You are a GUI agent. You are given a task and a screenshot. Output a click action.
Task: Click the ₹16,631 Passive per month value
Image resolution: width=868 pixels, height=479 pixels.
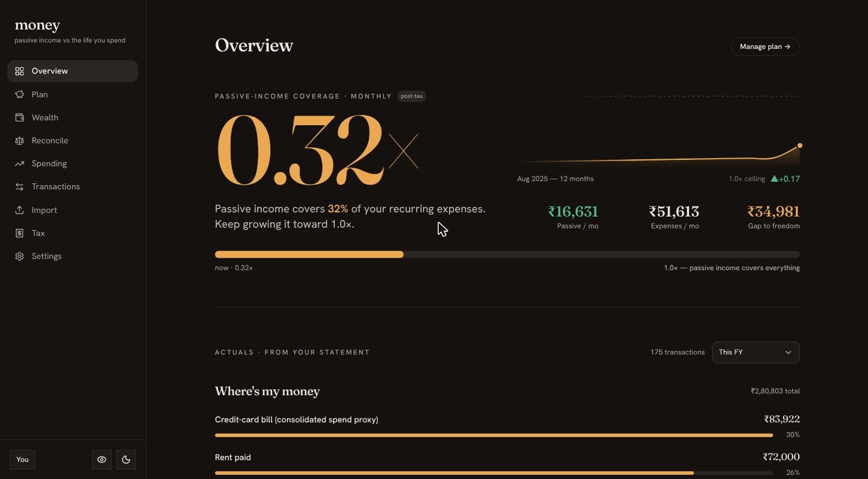coord(573,211)
